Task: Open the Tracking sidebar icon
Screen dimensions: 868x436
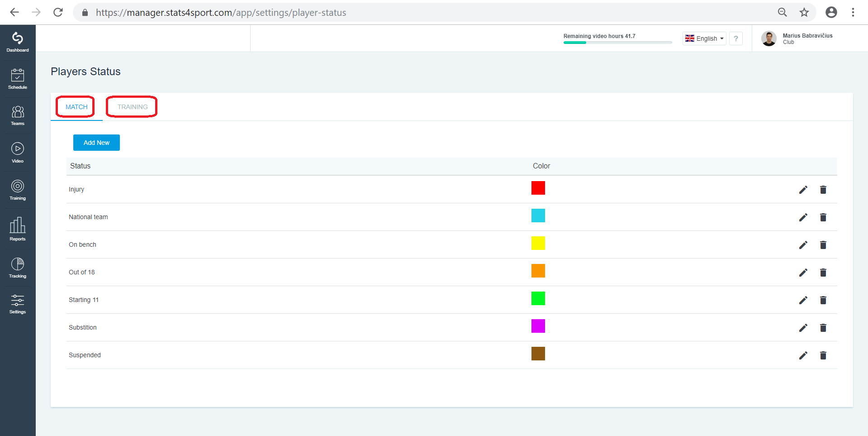Action: point(18,268)
